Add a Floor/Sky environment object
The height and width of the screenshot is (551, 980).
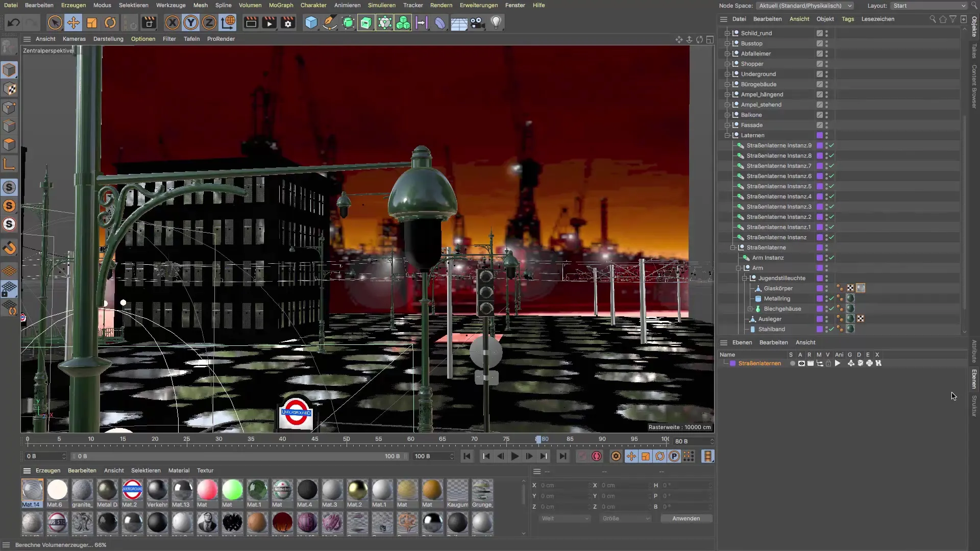[459, 22]
